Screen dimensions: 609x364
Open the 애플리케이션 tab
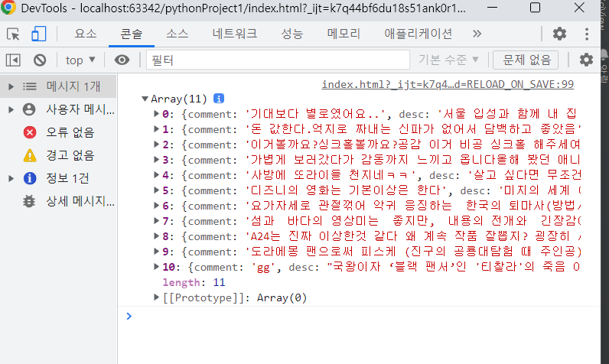[418, 34]
